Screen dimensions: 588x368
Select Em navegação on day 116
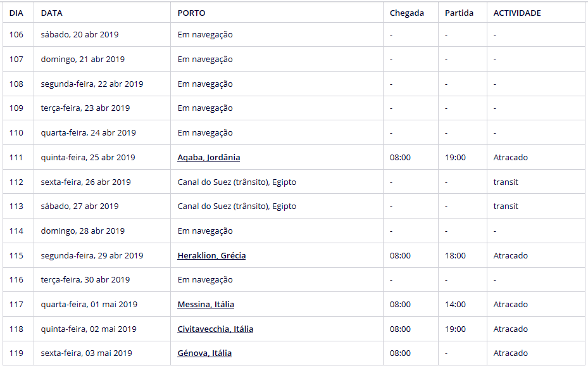coord(205,280)
